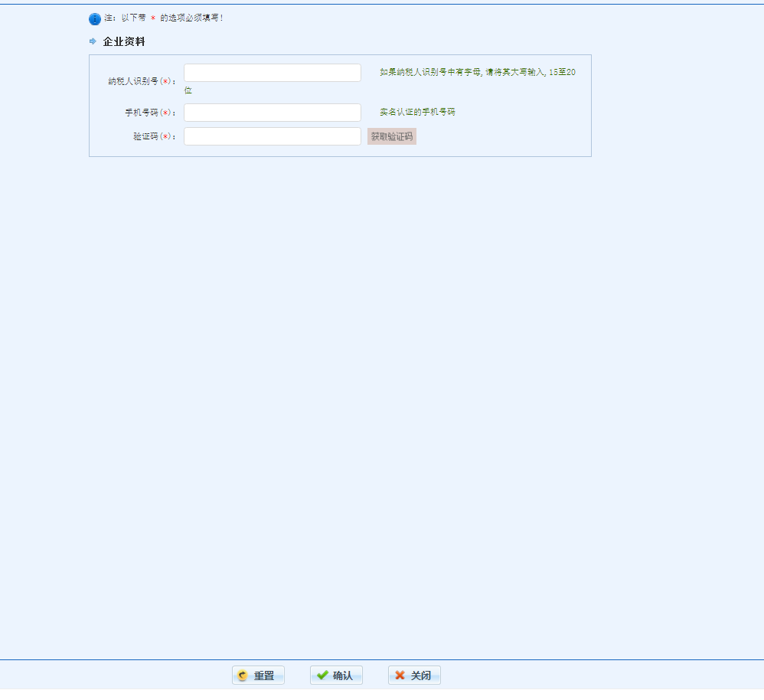Click the red asterisk in the top note
The height and width of the screenshot is (700, 764).
[x=153, y=18]
